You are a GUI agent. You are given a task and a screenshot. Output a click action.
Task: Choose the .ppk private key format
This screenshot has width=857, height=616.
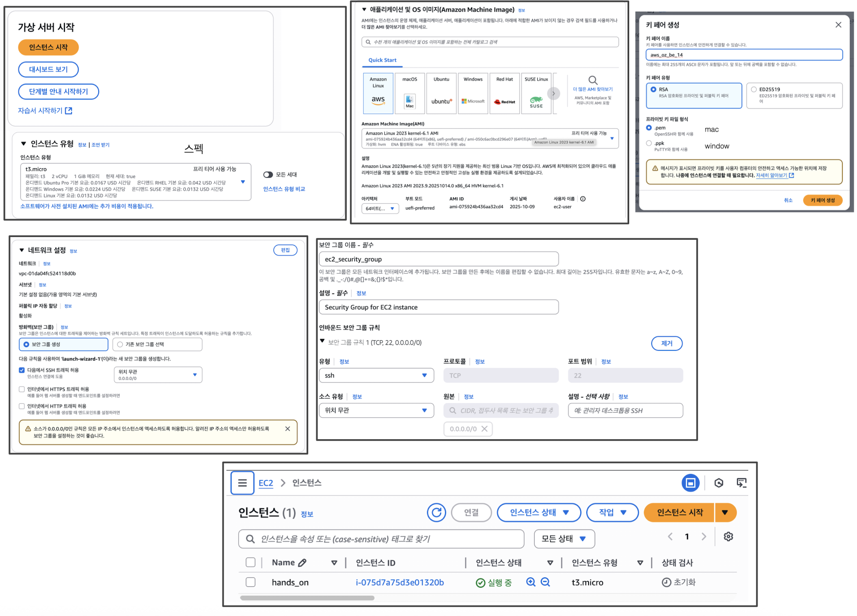pos(649,143)
